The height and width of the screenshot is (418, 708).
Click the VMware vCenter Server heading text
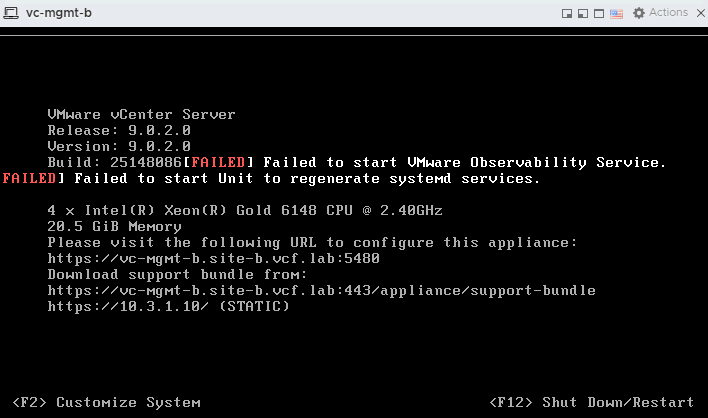point(141,114)
